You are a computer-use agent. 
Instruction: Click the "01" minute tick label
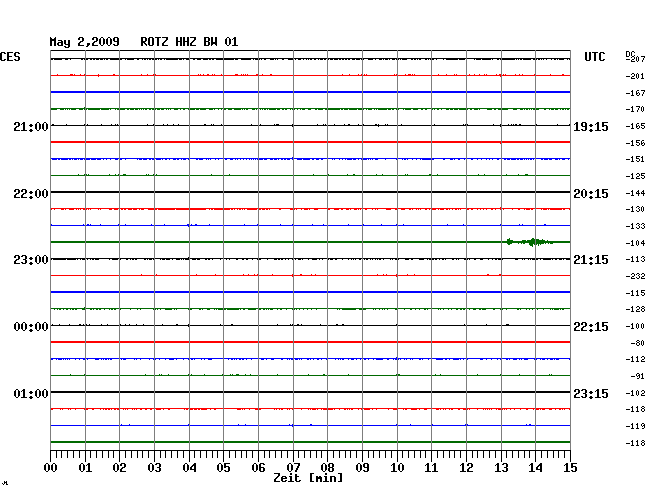click(85, 468)
